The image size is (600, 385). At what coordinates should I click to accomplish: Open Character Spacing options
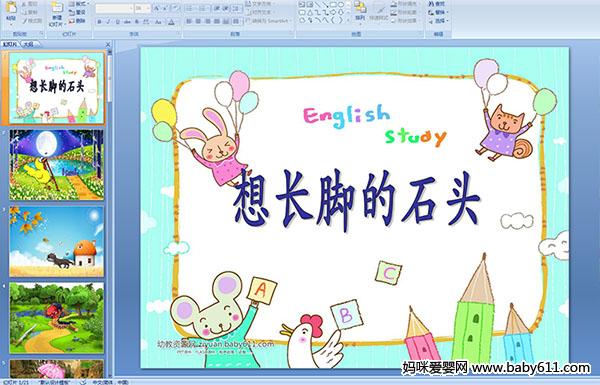(x=147, y=22)
